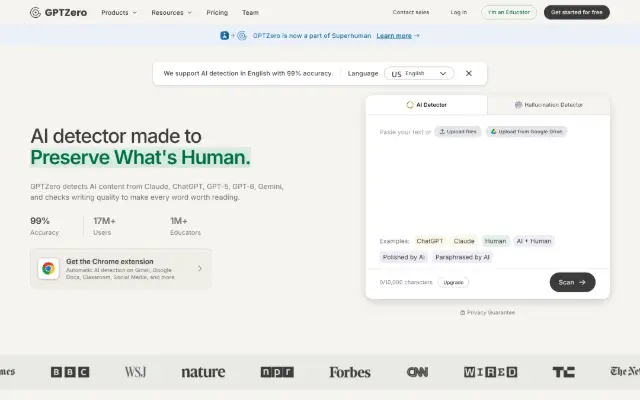
Task: Follow the Learn more link in the Superhuman banner
Action: coord(394,36)
